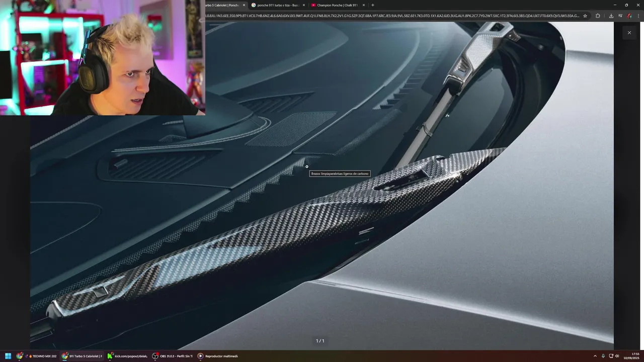Open OBS 31.0.3 from the taskbar

173,356
